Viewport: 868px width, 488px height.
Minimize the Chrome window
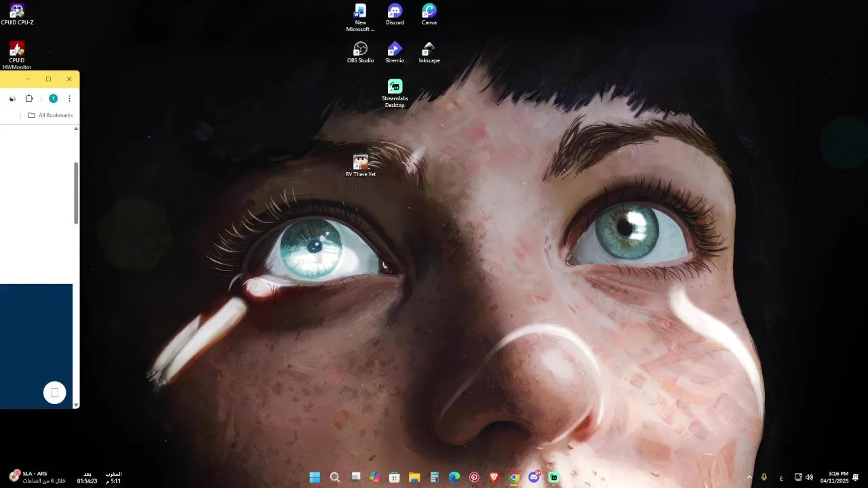pos(27,79)
